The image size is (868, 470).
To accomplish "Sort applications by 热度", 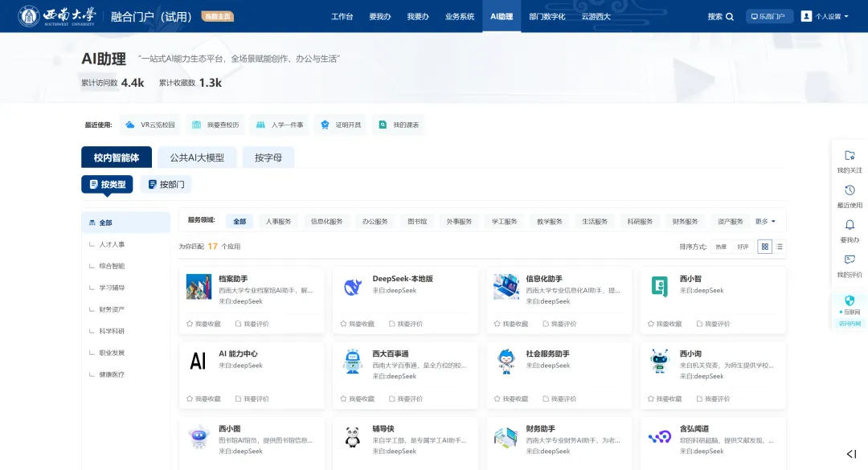I will click(x=721, y=247).
